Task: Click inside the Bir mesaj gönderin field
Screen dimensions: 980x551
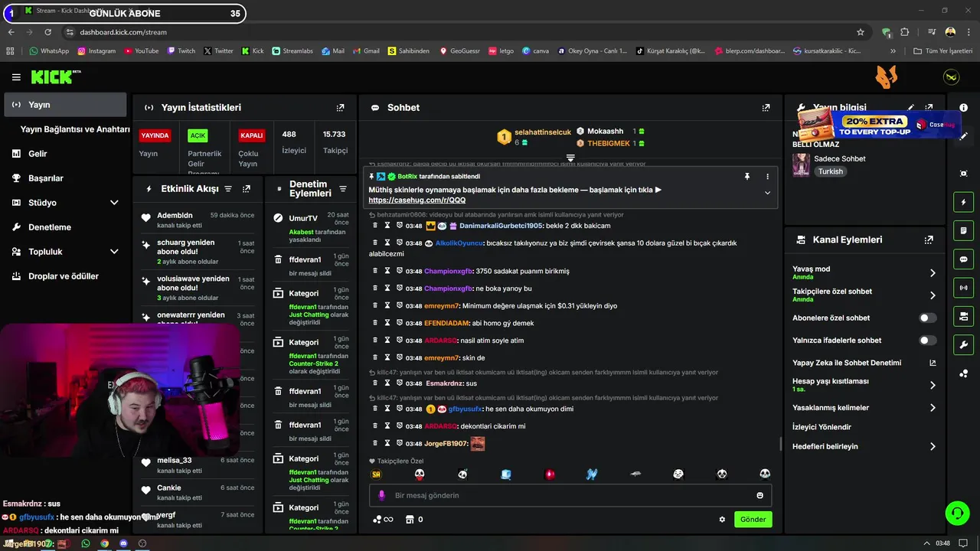Action: (570, 495)
